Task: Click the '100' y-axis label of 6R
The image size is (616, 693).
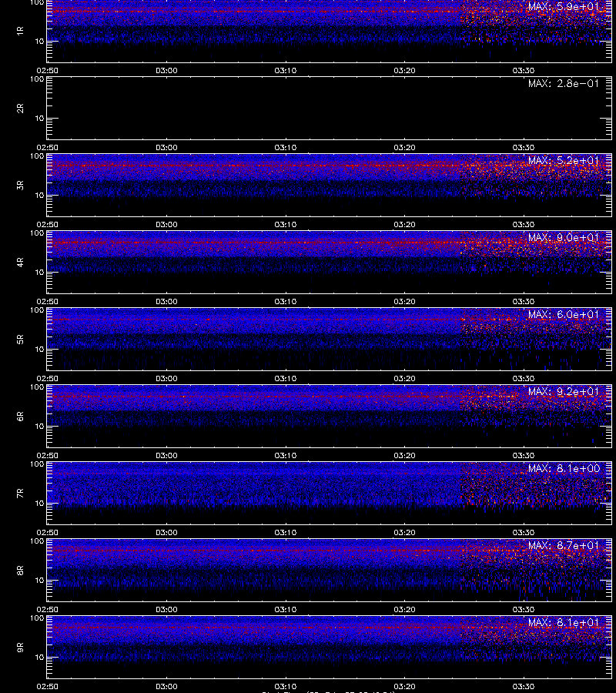Action: (37, 387)
